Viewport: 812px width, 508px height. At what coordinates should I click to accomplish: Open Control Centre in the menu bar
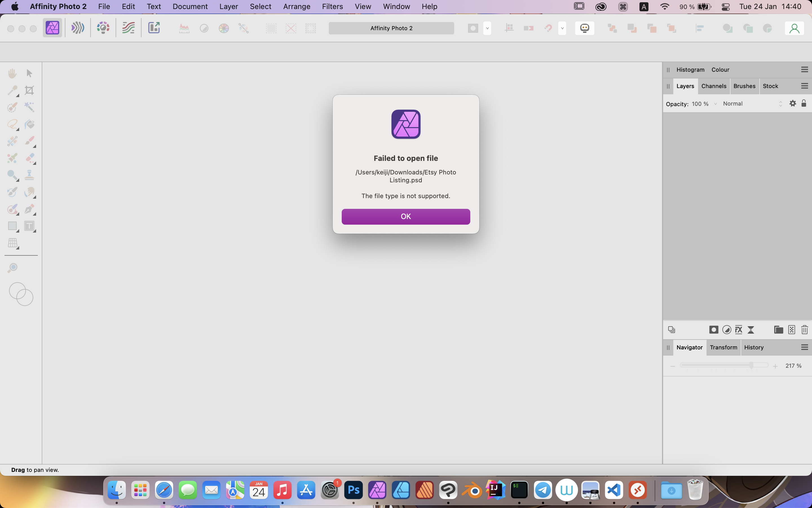725,7
